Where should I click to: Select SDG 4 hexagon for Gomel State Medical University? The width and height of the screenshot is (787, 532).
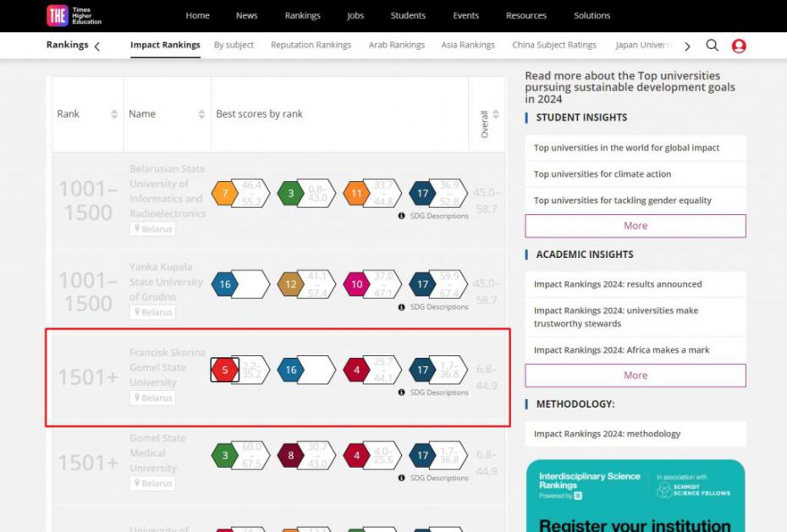(x=356, y=455)
